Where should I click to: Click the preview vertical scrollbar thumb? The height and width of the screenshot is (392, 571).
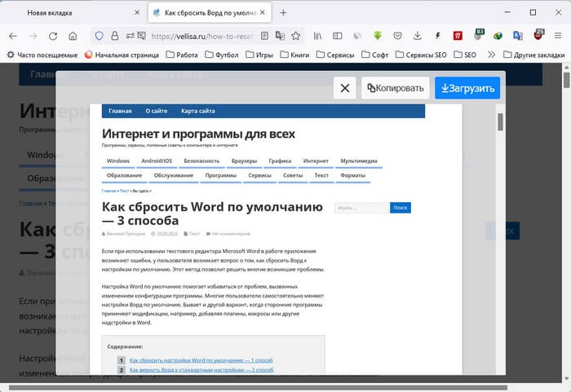500,122
